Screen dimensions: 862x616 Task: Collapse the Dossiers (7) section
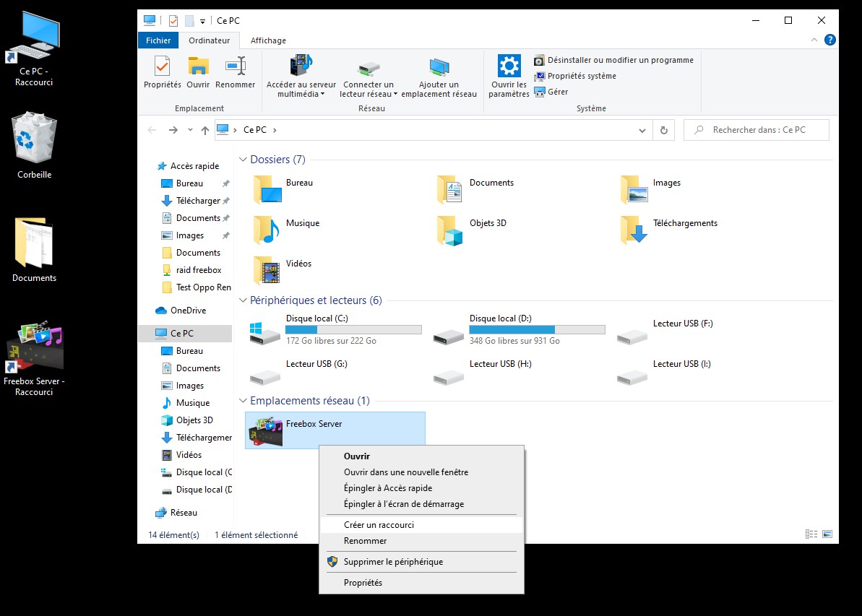click(243, 160)
